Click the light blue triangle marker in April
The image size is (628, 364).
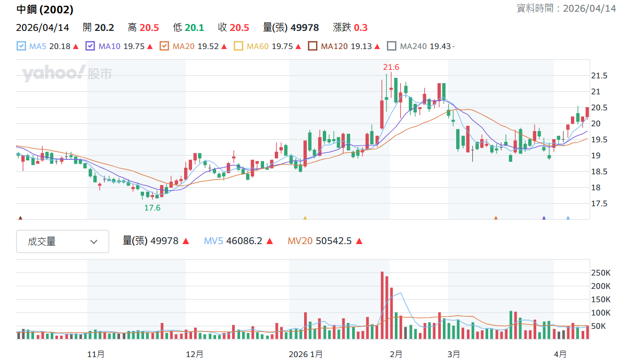pyautogui.click(x=568, y=217)
